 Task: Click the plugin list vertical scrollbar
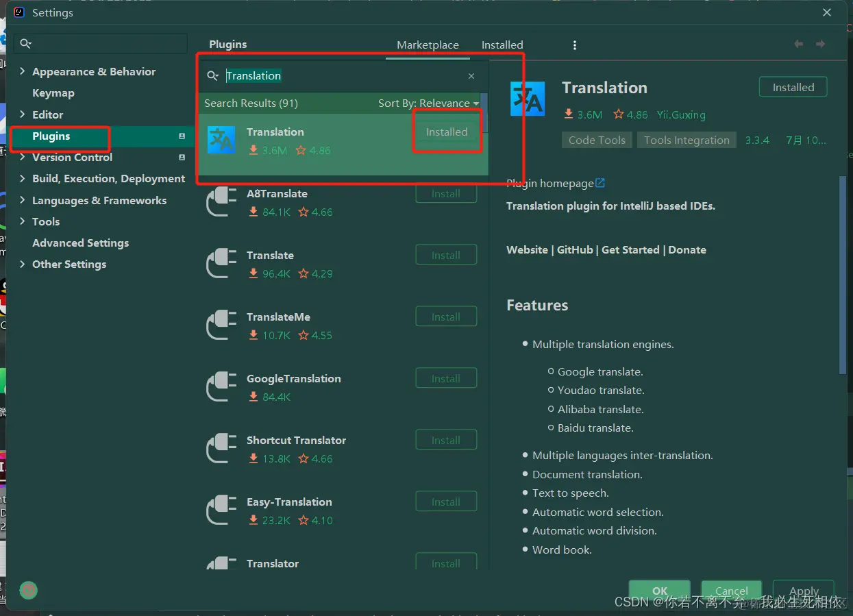(484, 112)
